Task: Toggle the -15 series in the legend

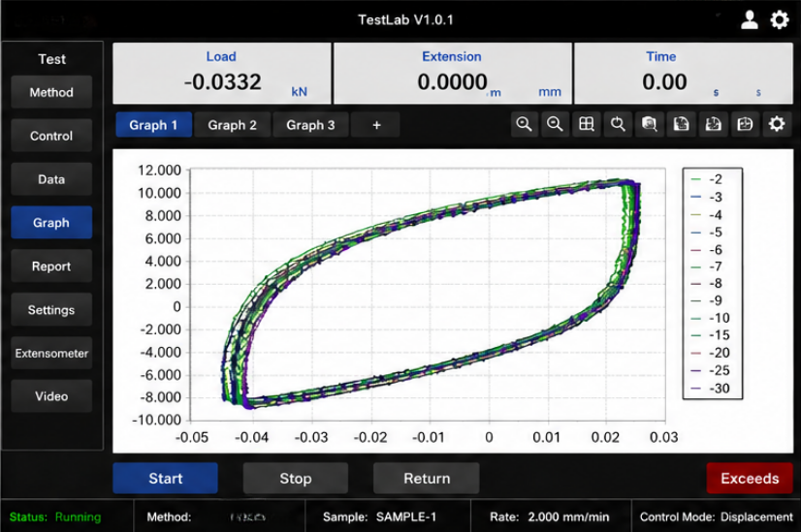Action: tap(711, 335)
